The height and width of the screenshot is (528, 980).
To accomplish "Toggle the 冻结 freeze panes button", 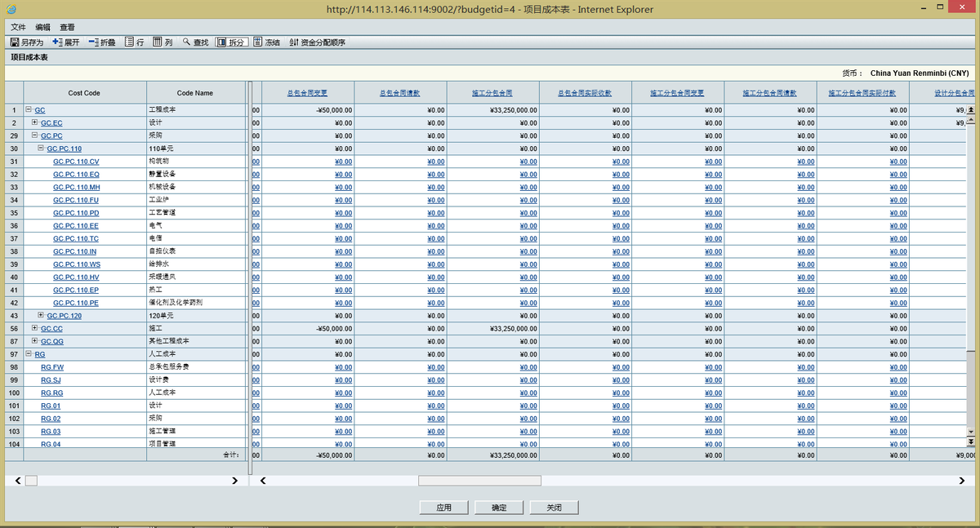I will point(267,42).
